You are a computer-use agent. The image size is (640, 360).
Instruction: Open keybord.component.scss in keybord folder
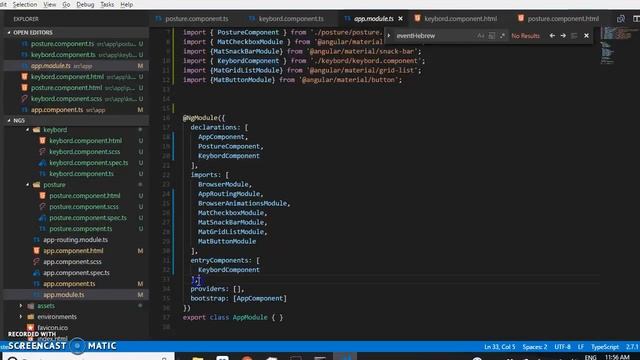84,152
